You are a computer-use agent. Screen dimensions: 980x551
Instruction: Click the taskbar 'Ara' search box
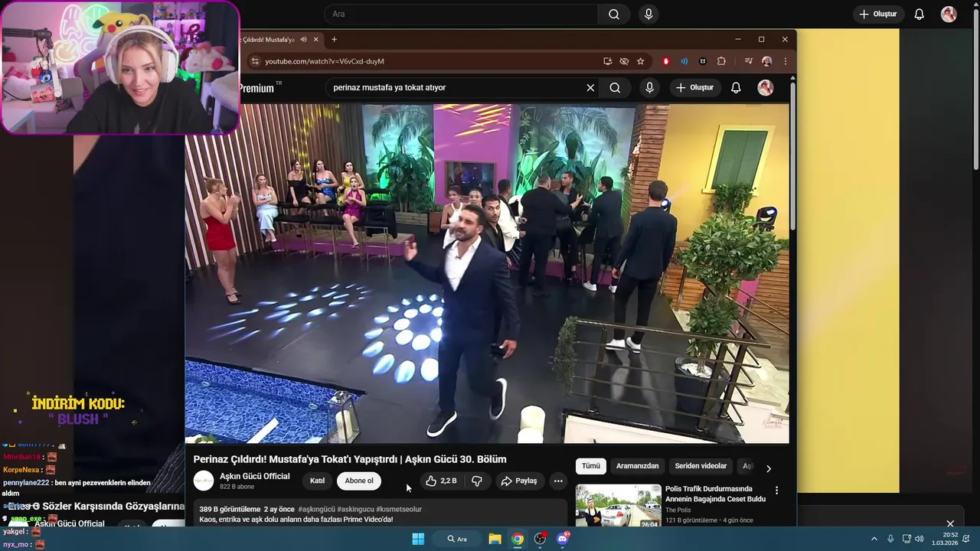coord(458,539)
